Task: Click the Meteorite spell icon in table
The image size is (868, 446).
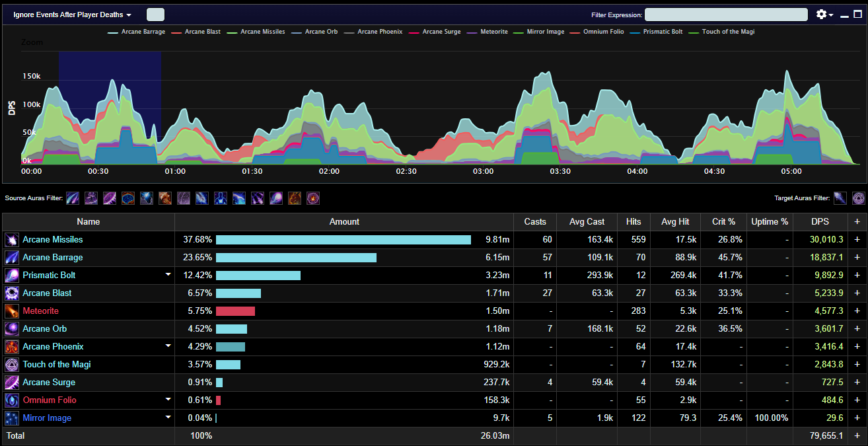Action: pyautogui.click(x=12, y=311)
